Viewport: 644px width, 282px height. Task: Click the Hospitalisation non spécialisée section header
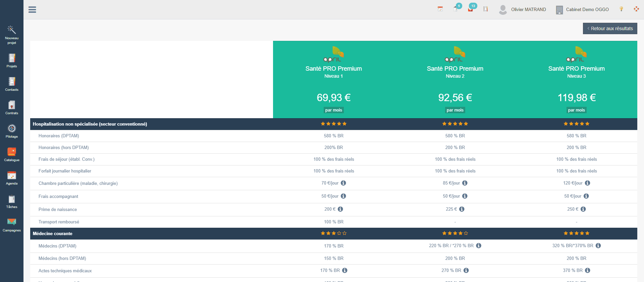tap(90, 124)
